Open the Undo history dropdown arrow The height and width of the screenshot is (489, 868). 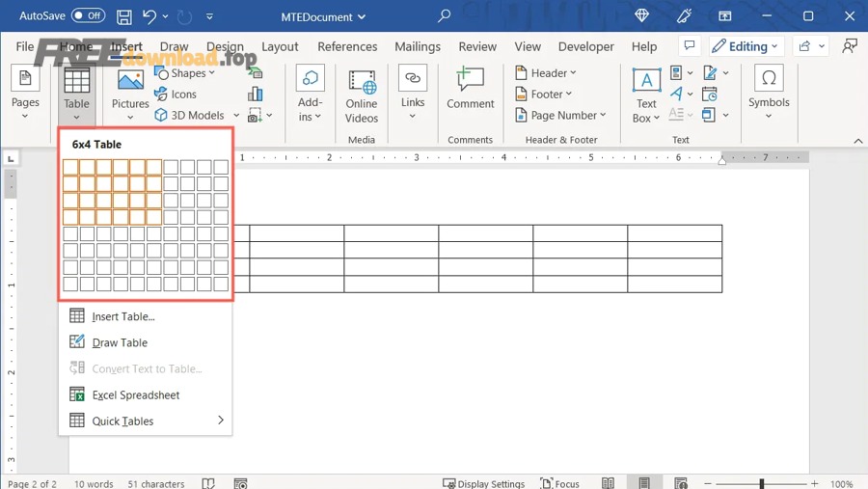tap(165, 16)
